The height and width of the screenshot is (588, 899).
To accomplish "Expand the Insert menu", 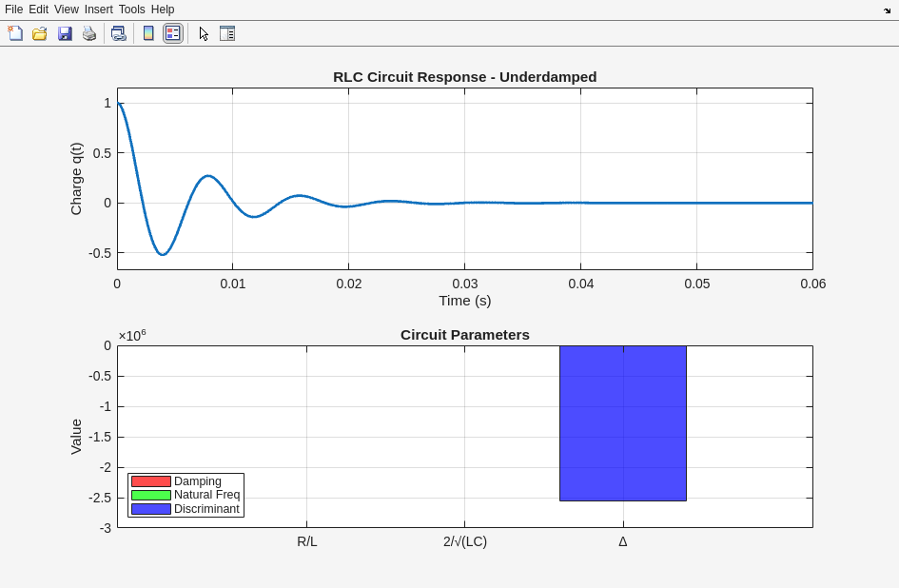I will [x=98, y=10].
